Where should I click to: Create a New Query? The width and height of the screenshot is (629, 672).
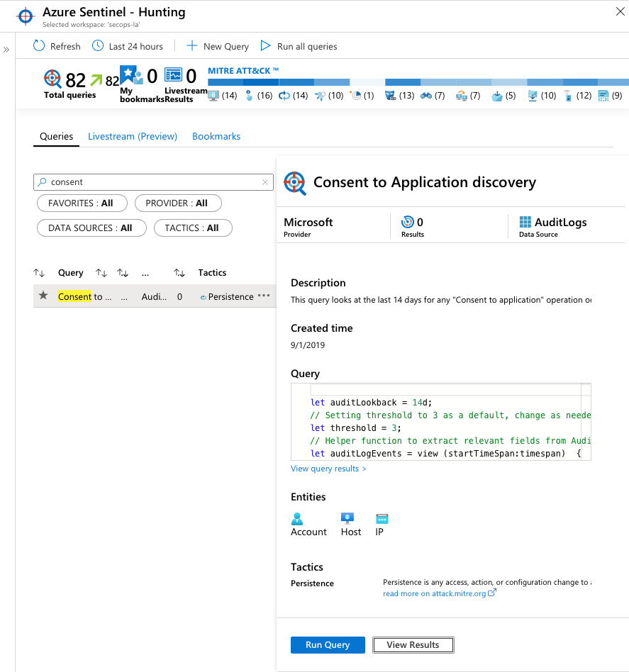[218, 46]
